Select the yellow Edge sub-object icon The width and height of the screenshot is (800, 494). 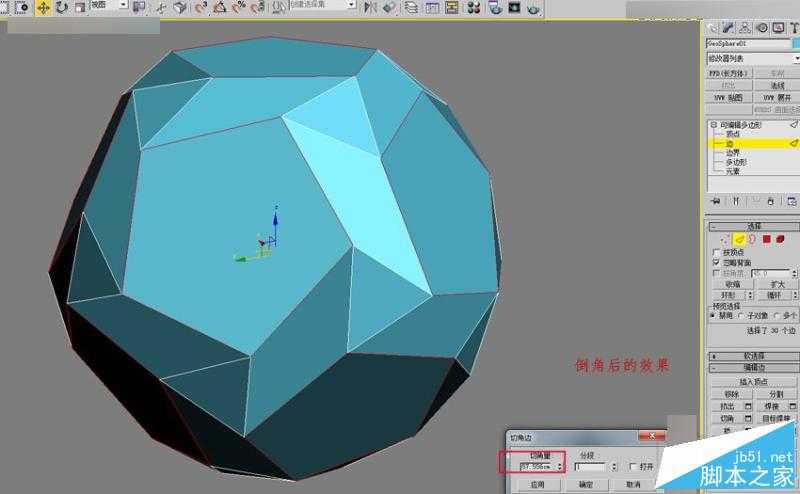click(739, 239)
